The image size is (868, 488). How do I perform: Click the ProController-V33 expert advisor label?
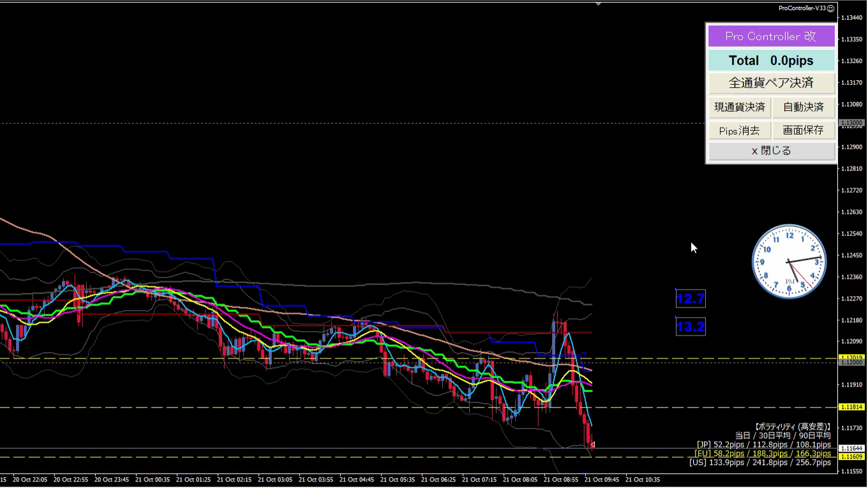pos(802,8)
